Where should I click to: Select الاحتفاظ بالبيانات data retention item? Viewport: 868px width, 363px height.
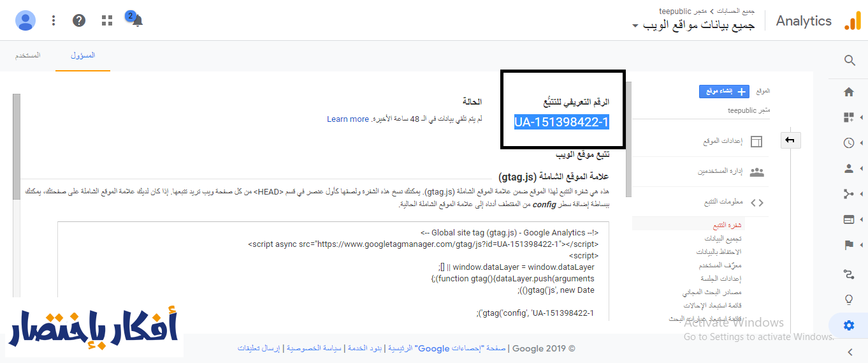tap(718, 252)
